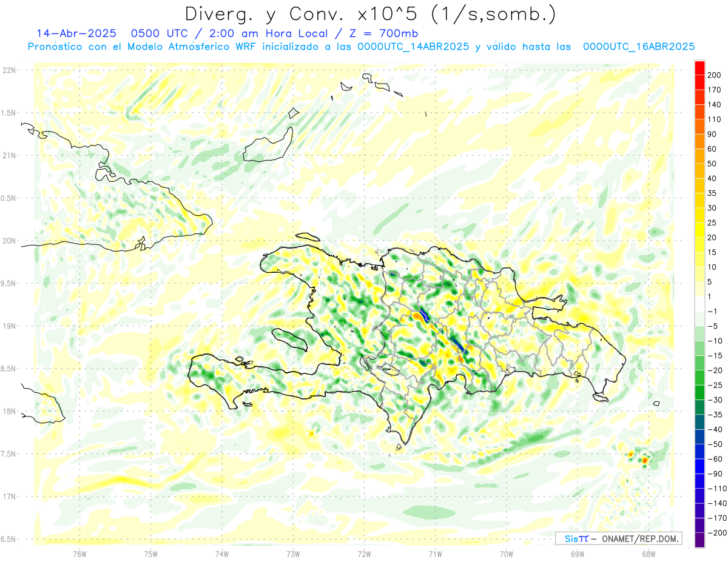Image resolution: width=728 pixels, height=562 pixels.
Task: Click the '72W' longitude label
Action: tap(364, 554)
